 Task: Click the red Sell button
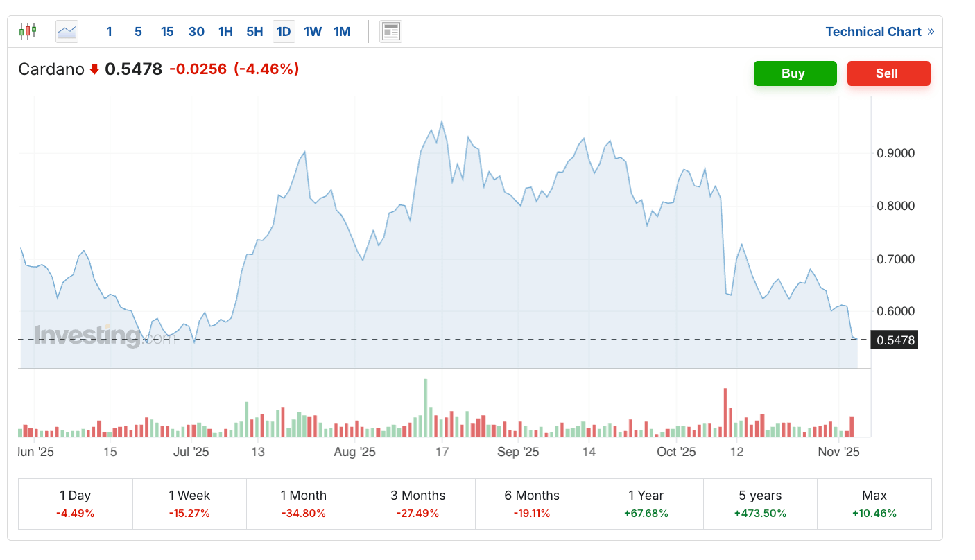pyautogui.click(x=888, y=73)
